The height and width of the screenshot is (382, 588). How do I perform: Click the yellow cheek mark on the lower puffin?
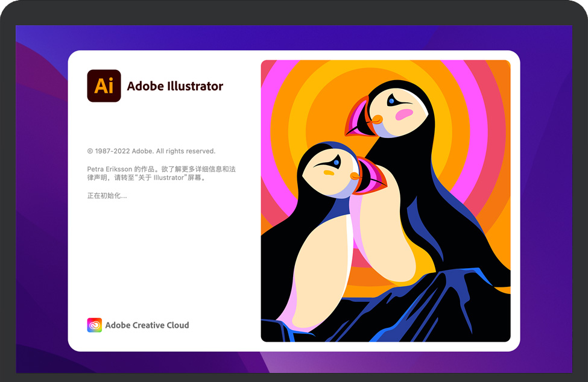(x=329, y=173)
